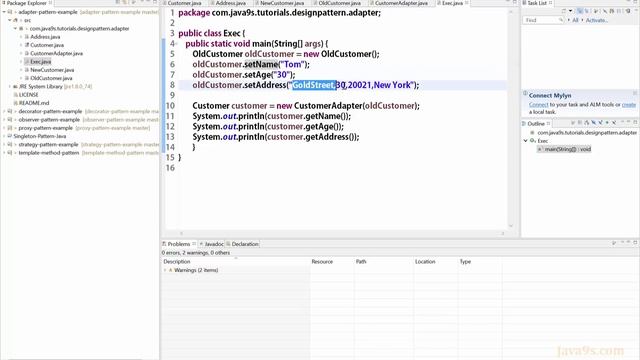
Task: Expand the decorator-pattern-example project
Action: click(4, 111)
